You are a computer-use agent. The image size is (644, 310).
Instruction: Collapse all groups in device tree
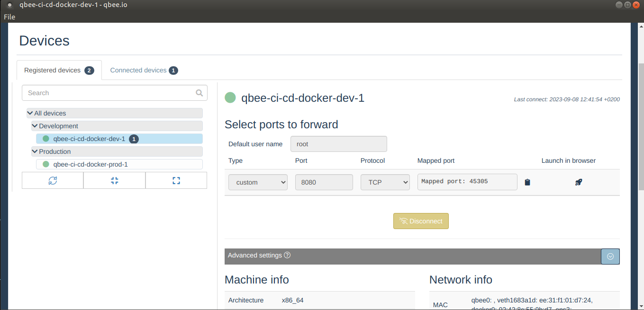tap(114, 180)
